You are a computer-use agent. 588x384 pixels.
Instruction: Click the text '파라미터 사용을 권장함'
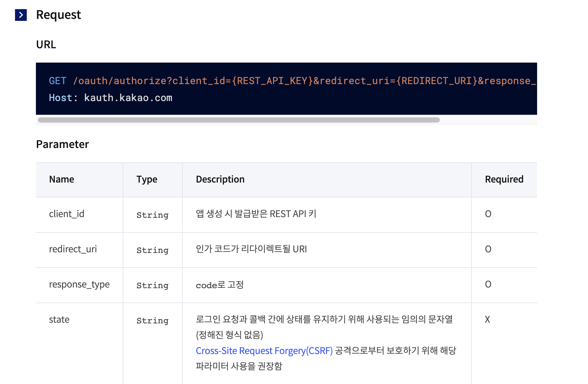point(239,366)
